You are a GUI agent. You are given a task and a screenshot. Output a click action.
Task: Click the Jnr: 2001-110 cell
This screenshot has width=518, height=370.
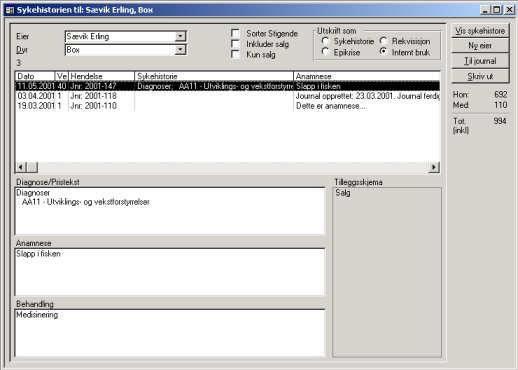(x=101, y=106)
